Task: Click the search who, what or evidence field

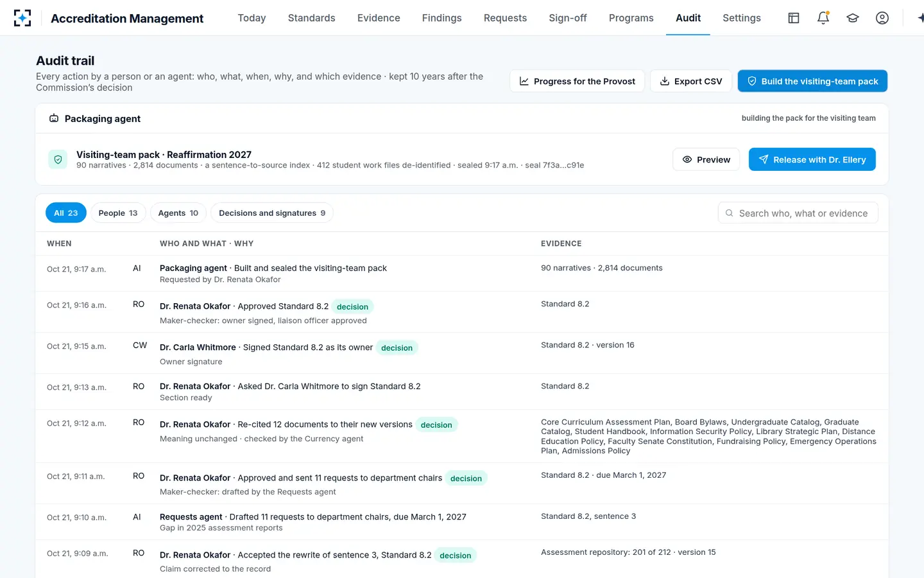Action: (798, 213)
